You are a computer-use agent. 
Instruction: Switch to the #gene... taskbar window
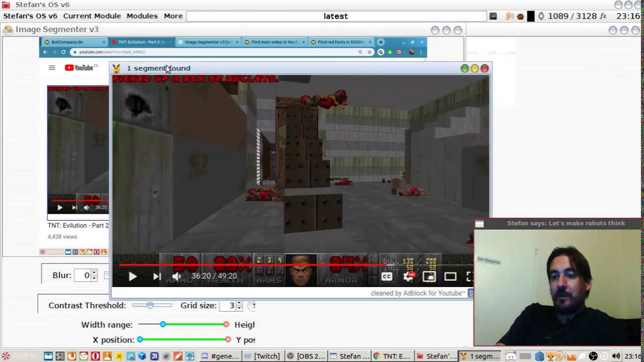coord(220,356)
